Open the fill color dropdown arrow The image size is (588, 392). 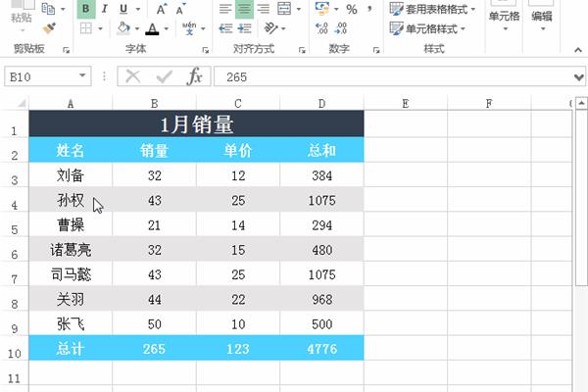click(137, 28)
